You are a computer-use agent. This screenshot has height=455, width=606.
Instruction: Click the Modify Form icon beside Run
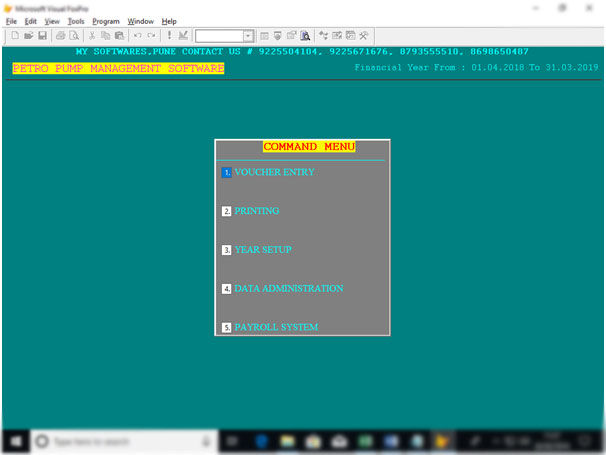(183, 36)
